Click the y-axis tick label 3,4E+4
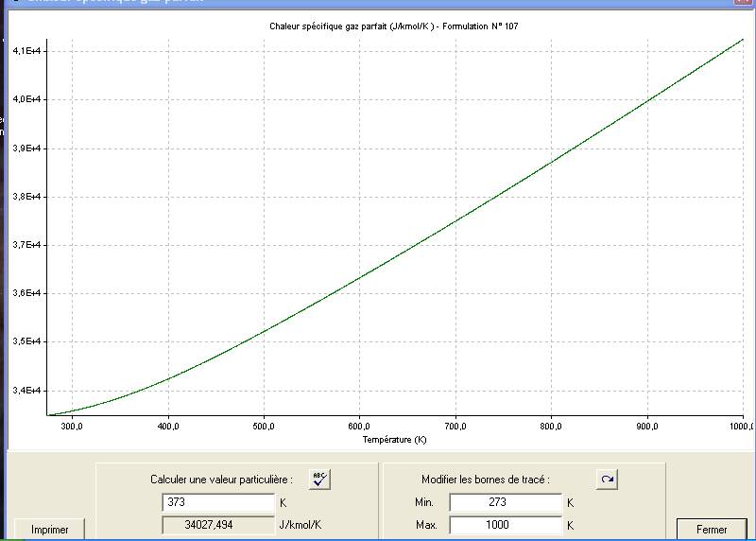The height and width of the screenshot is (541, 756). pos(29,390)
